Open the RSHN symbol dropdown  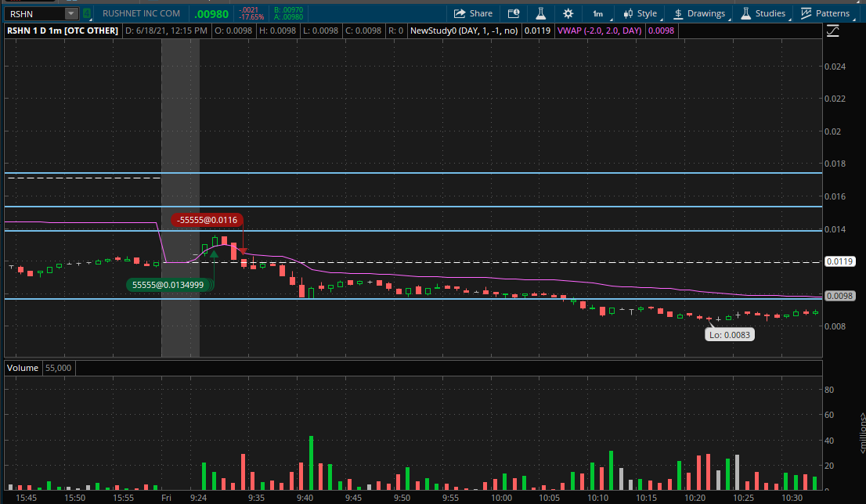tap(70, 13)
